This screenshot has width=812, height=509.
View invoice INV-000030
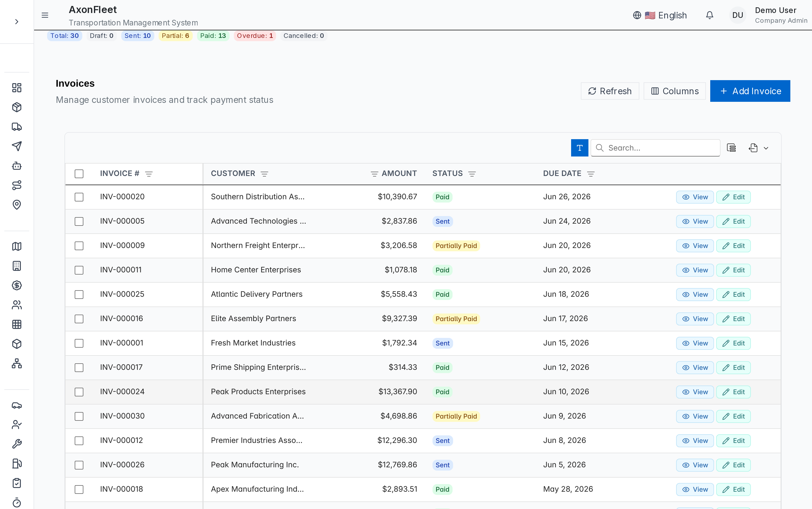695,416
